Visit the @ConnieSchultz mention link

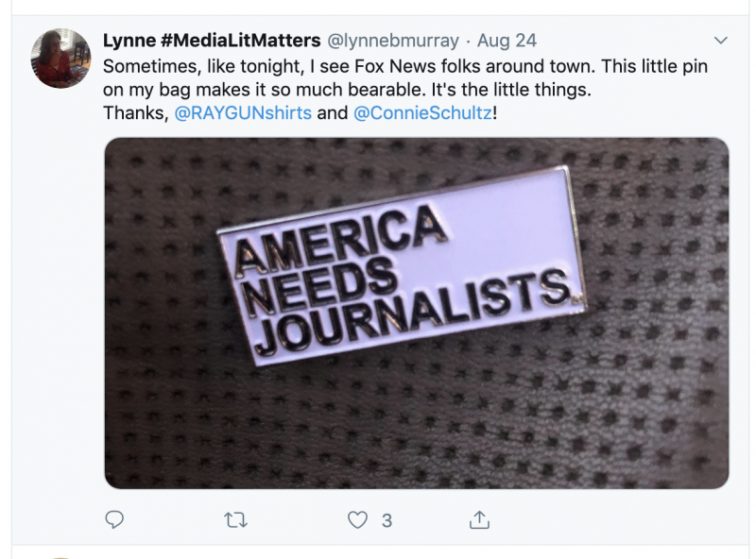click(x=421, y=113)
